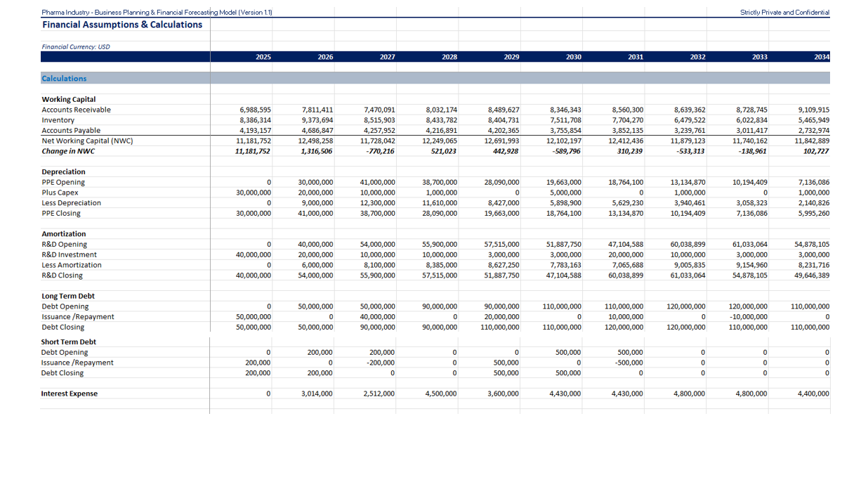Select the Financial Assumptions & Calculations title
The image size is (868, 487).
coord(122,25)
